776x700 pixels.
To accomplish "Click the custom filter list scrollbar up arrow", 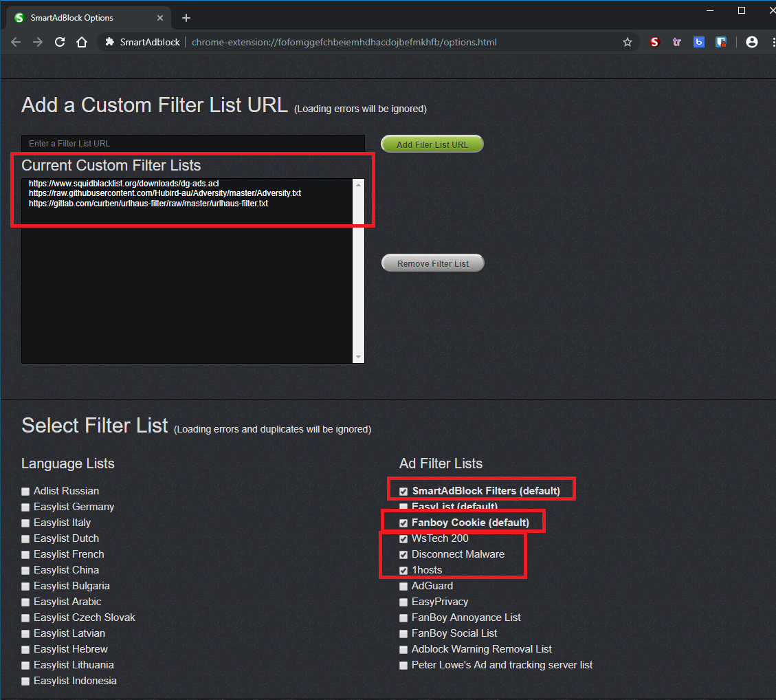I will tap(358, 185).
